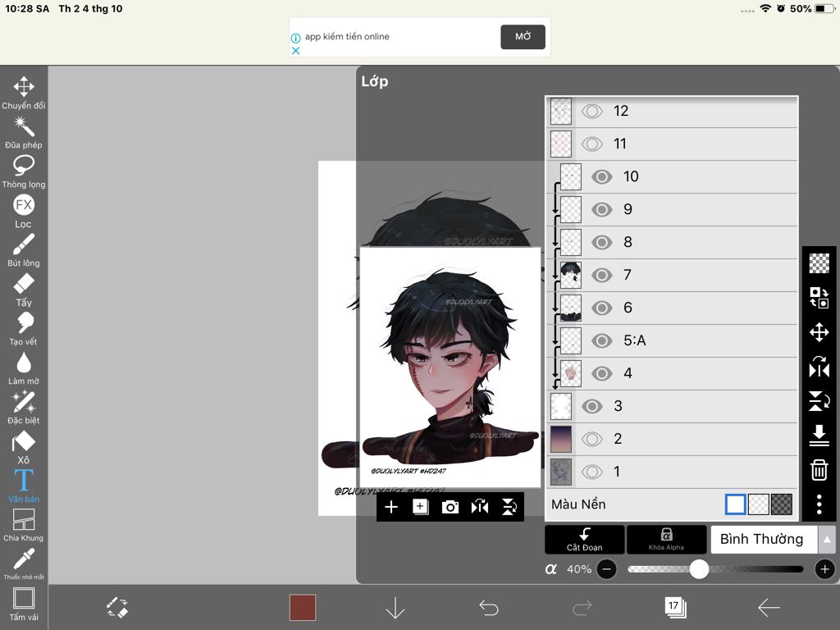Screen dimensions: 840x630
Task: Click the rotate layer icon in sidebar
Action: pyautogui.click(x=819, y=367)
